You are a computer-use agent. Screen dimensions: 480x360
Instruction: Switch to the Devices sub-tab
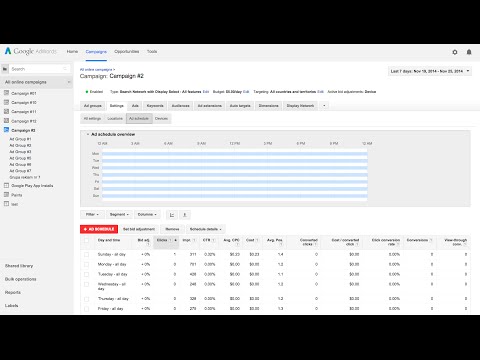click(161, 119)
